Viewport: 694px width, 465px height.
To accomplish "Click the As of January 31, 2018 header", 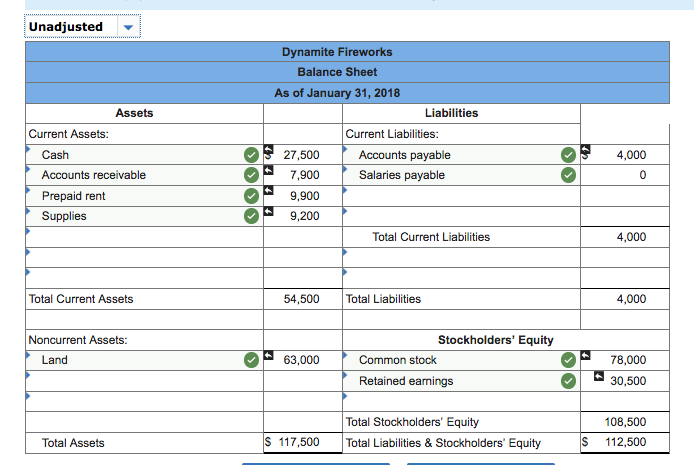I will point(337,93).
